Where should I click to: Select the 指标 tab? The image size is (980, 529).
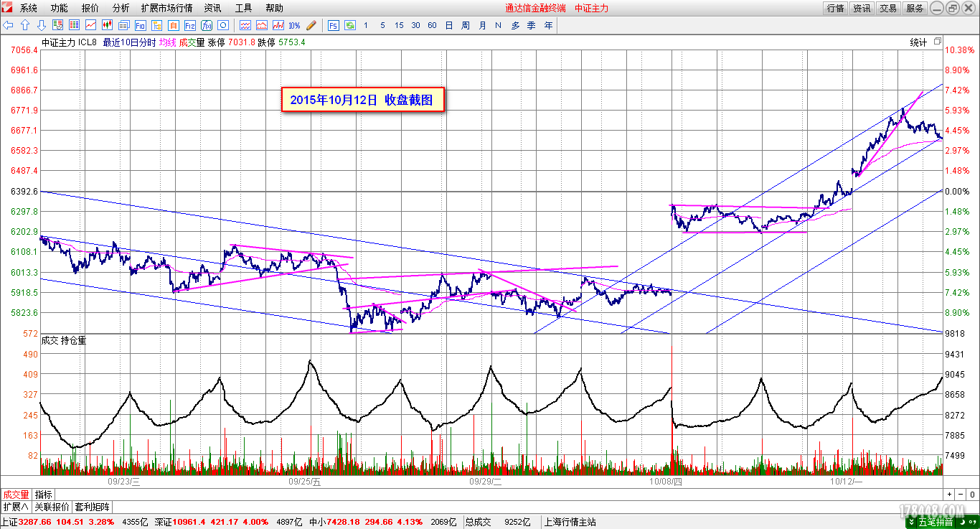coord(43,495)
